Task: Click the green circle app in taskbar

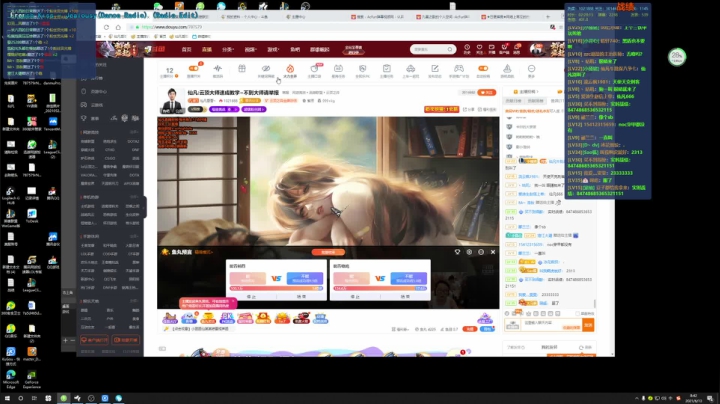Action: (63, 398)
